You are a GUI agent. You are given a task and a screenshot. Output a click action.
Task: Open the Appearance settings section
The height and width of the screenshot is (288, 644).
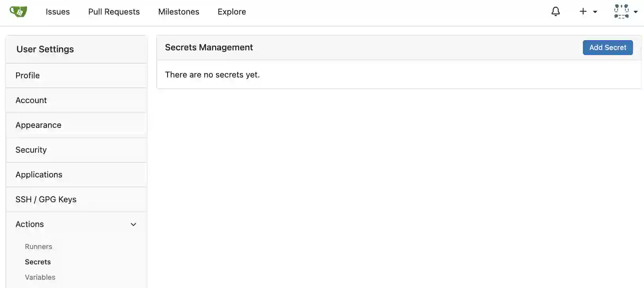click(x=76, y=125)
